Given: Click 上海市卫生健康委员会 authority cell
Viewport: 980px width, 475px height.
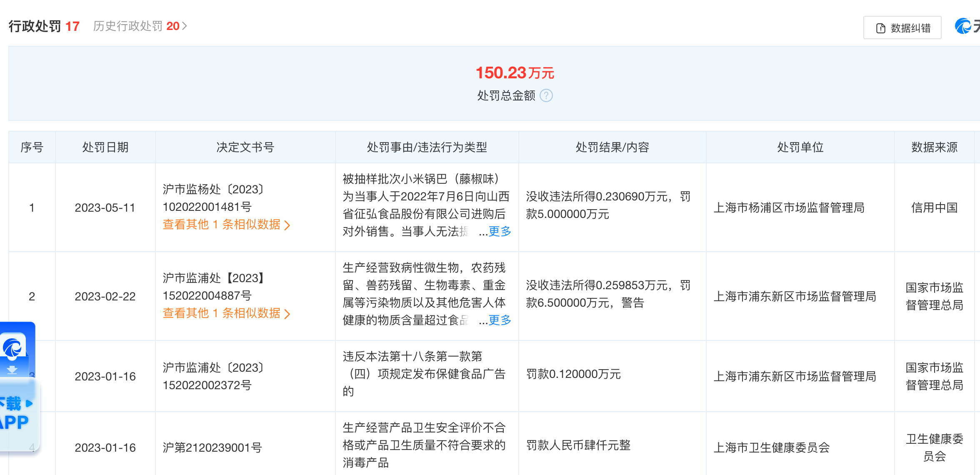Looking at the screenshot, I should 772,447.
